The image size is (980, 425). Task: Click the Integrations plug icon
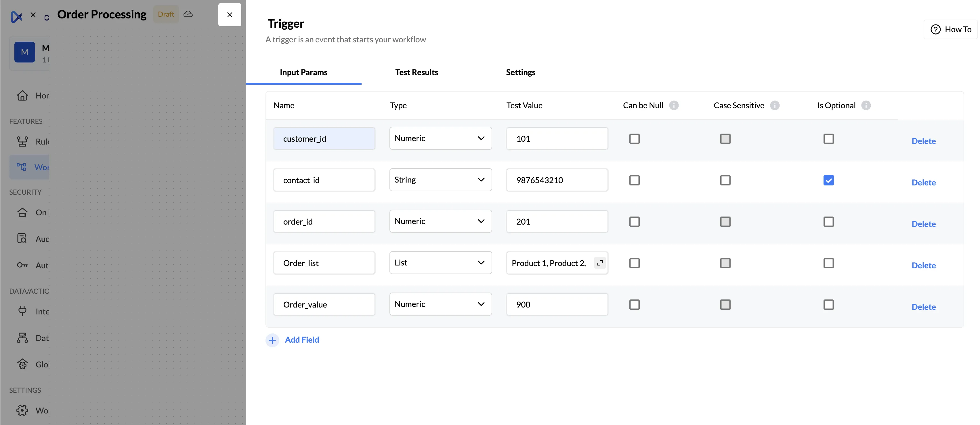[22, 311]
